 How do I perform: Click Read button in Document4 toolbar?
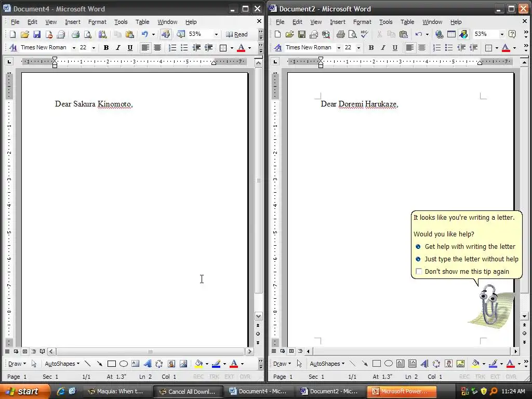tap(237, 34)
